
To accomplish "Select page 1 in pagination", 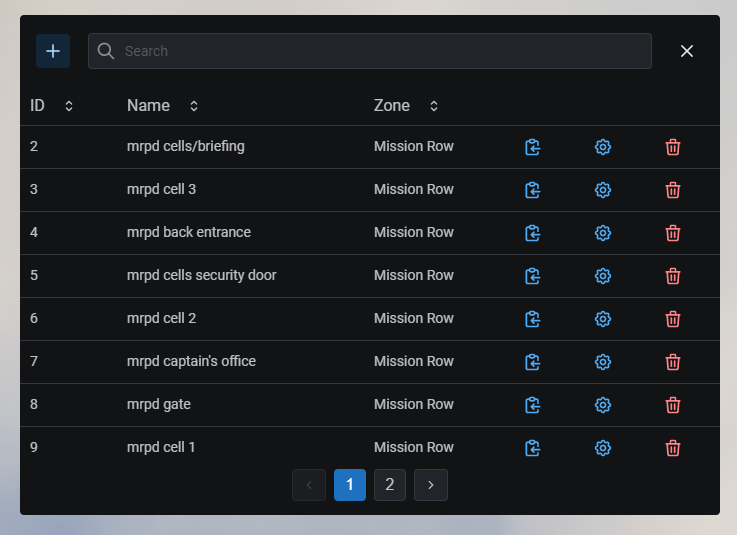I will coord(350,485).
